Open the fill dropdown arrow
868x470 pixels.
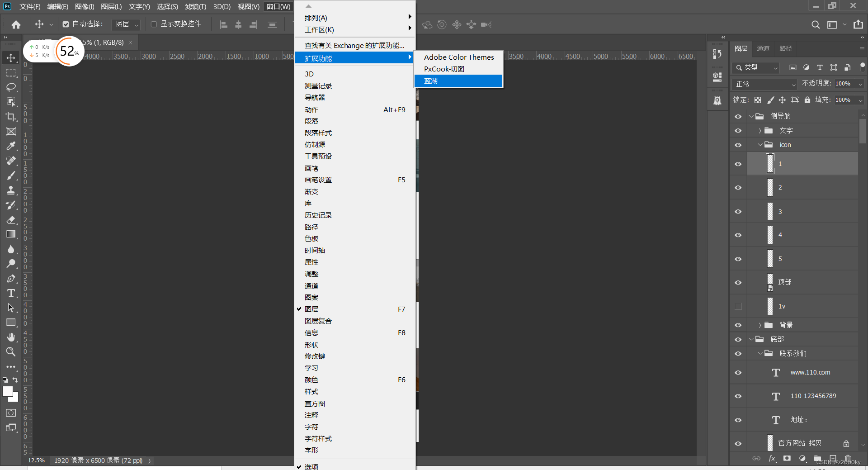[860, 100]
